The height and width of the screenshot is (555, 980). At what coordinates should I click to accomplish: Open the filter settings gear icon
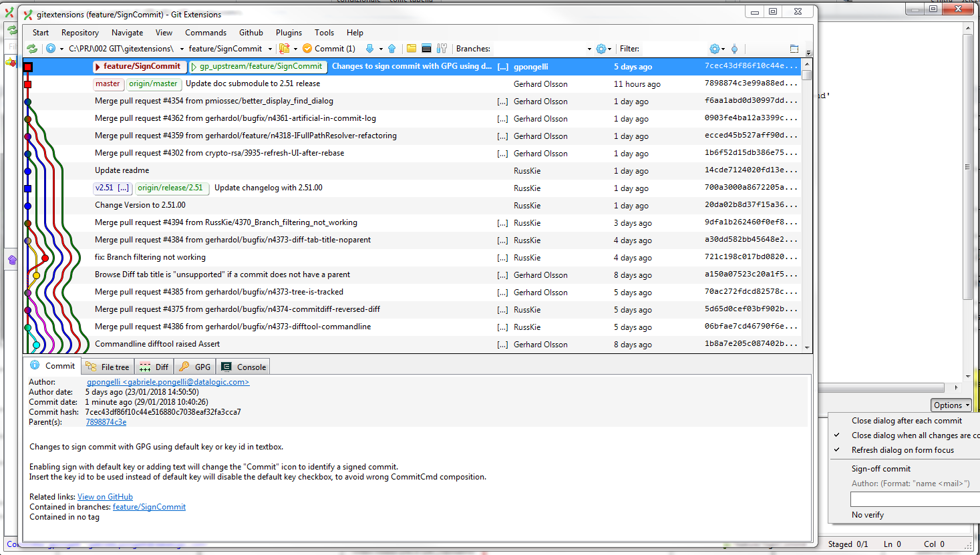pos(715,49)
